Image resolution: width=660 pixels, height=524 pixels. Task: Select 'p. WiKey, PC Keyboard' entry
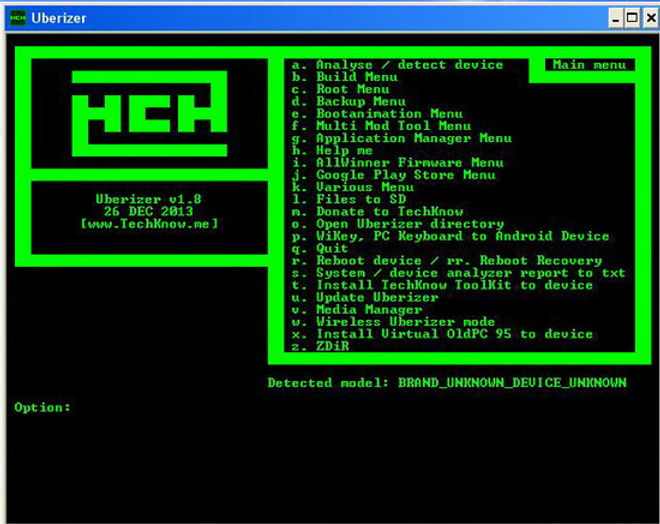(450, 236)
